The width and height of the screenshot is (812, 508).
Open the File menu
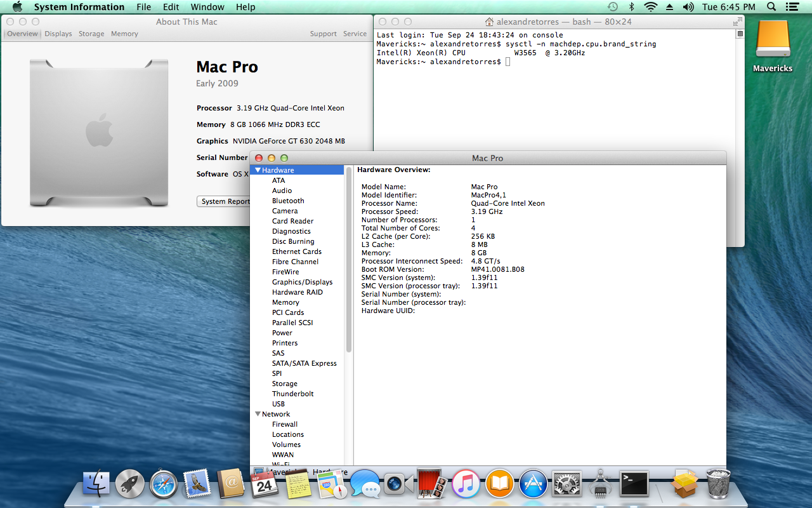point(144,7)
